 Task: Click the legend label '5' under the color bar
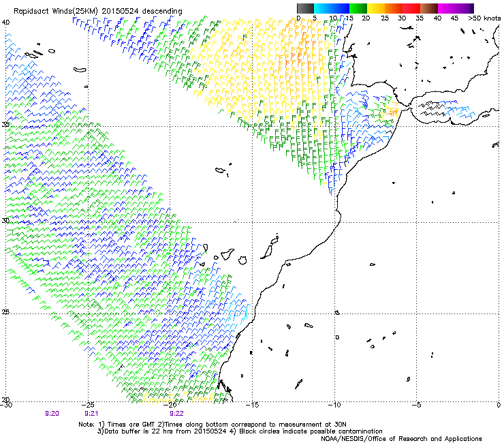point(315,18)
